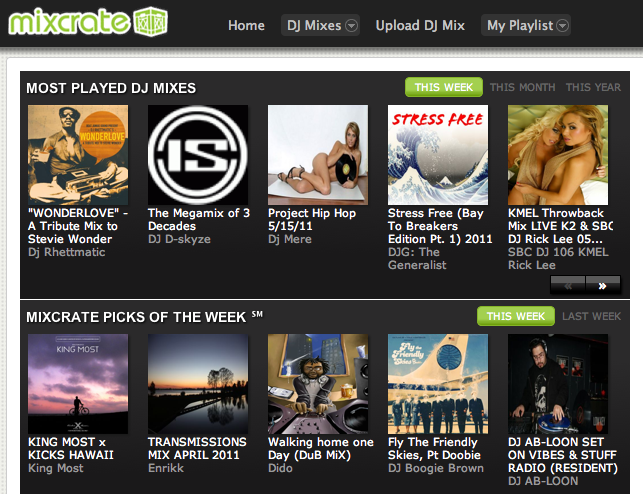The image size is (643, 494).
Task: Select Upload DJ Mix in navigation
Action: tap(420, 25)
